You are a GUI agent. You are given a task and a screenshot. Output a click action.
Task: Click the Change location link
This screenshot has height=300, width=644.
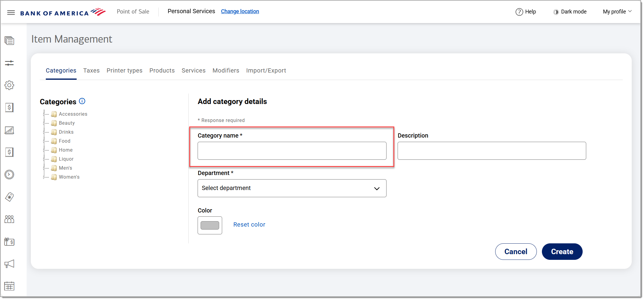click(240, 11)
